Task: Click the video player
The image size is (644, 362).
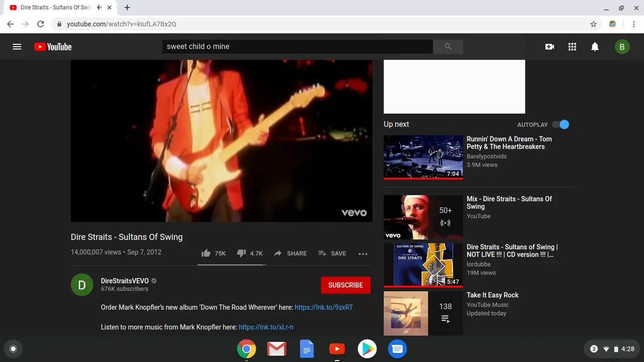Action: [222, 141]
